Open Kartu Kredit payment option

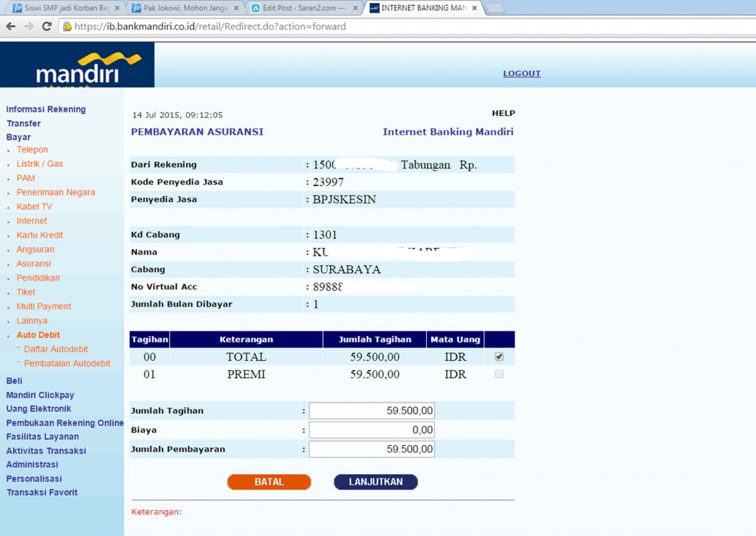[x=40, y=236]
